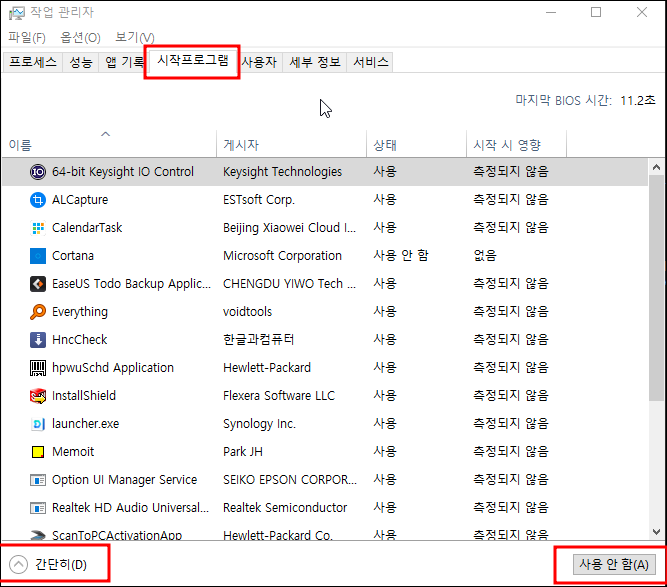The width and height of the screenshot is (667, 587).
Task: Click the Keysight Technologies publisher cell
Action: pos(282,172)
